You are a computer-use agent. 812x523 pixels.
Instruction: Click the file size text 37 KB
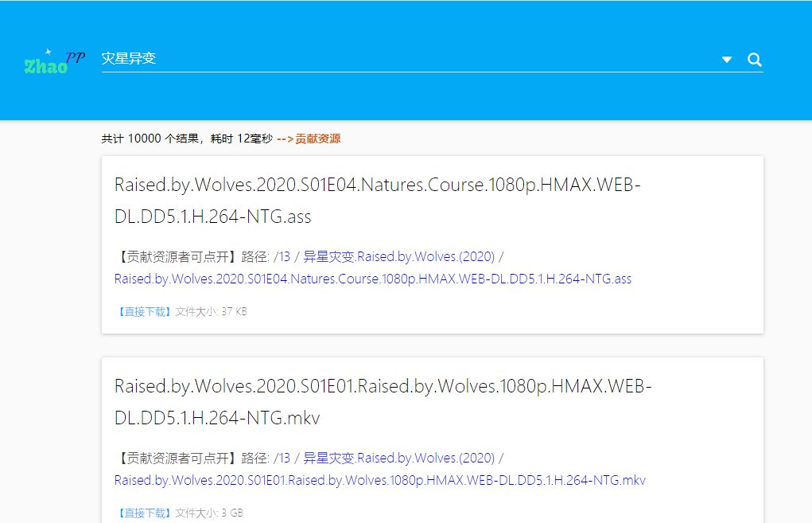click(x=234, y=311)
